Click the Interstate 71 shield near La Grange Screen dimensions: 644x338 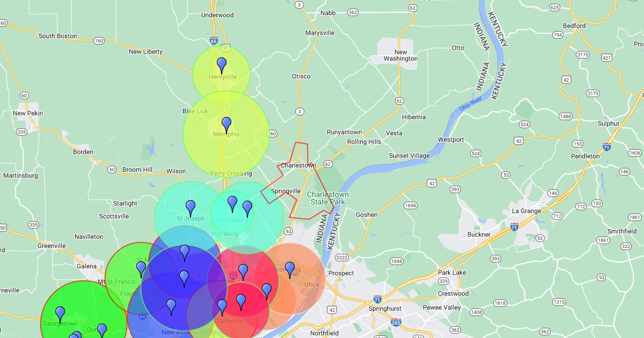click(515, 226)
